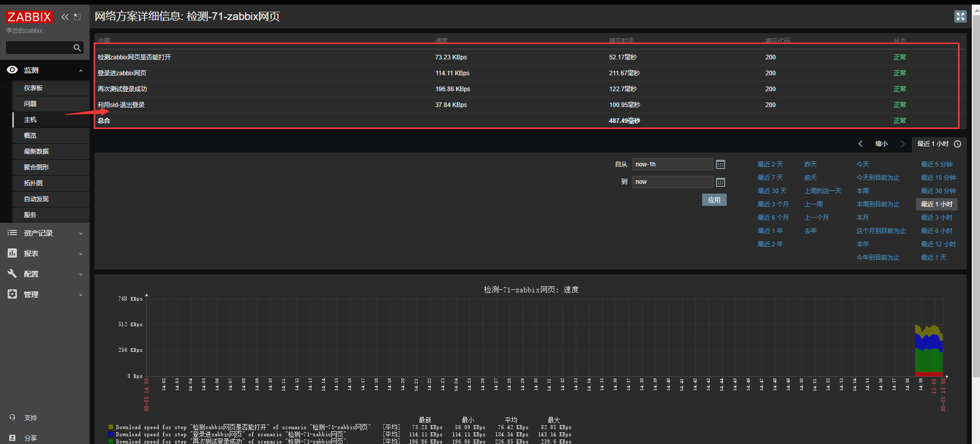Click the 配置 wrench icon
This screenshot has width=980, height=444.
click(x=12, y=273)
